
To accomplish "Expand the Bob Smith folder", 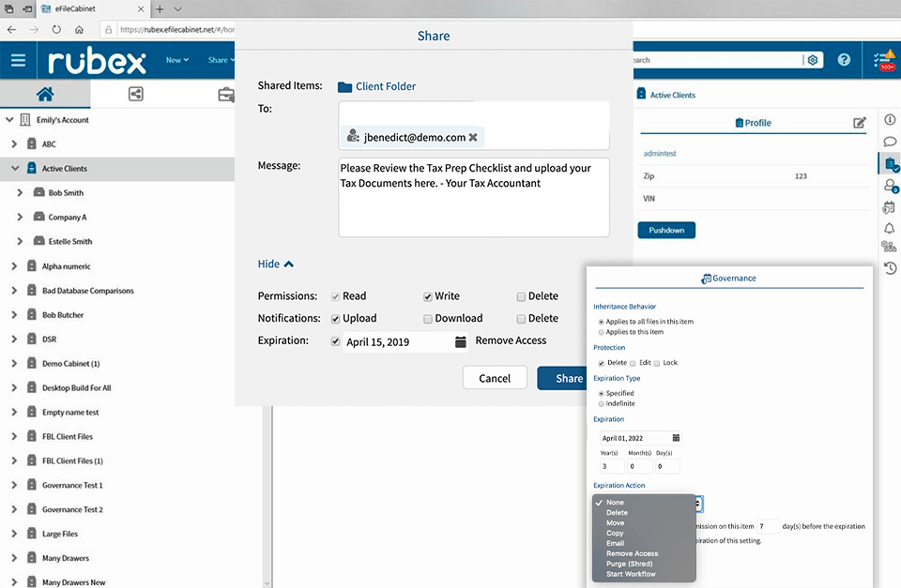I will (x=21, y=193).
